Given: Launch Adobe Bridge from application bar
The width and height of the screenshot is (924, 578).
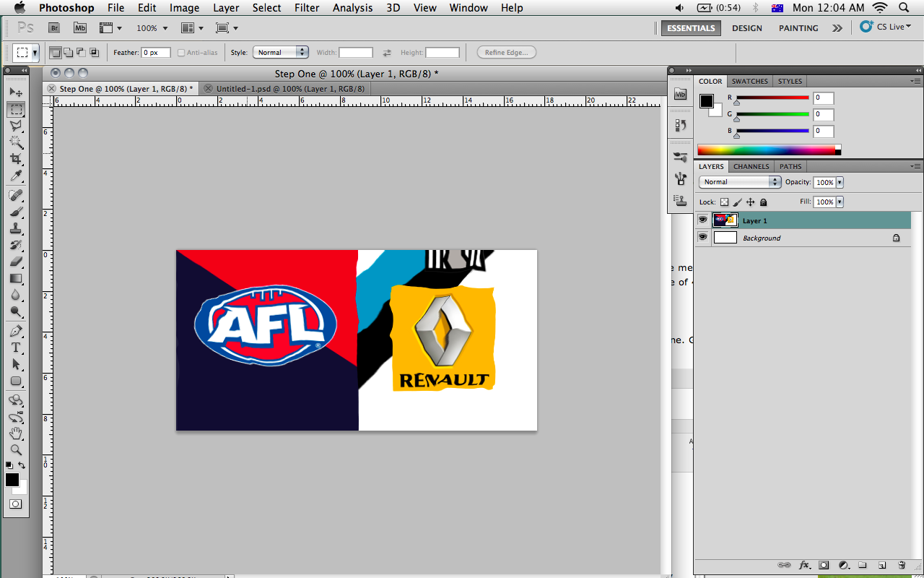Looking at the screenshot, I should coord(54,27).
